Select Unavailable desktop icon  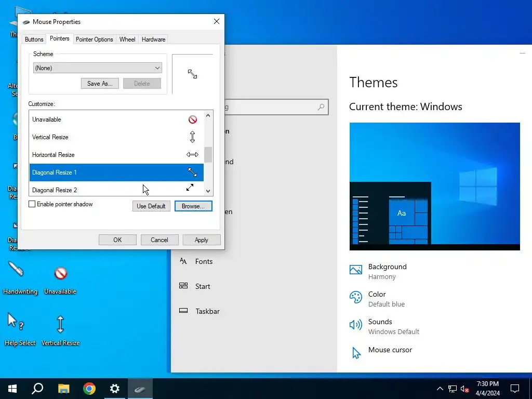[60, 279]
